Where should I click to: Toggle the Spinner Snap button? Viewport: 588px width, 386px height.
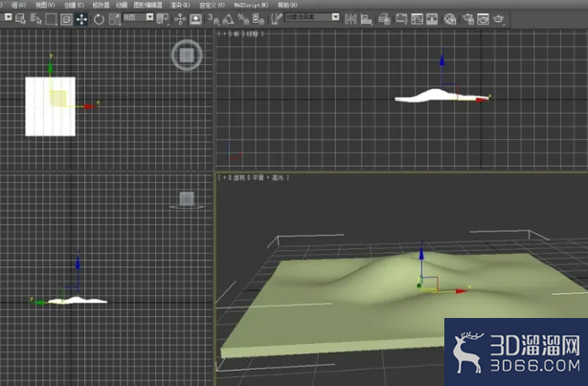point(258,19)
